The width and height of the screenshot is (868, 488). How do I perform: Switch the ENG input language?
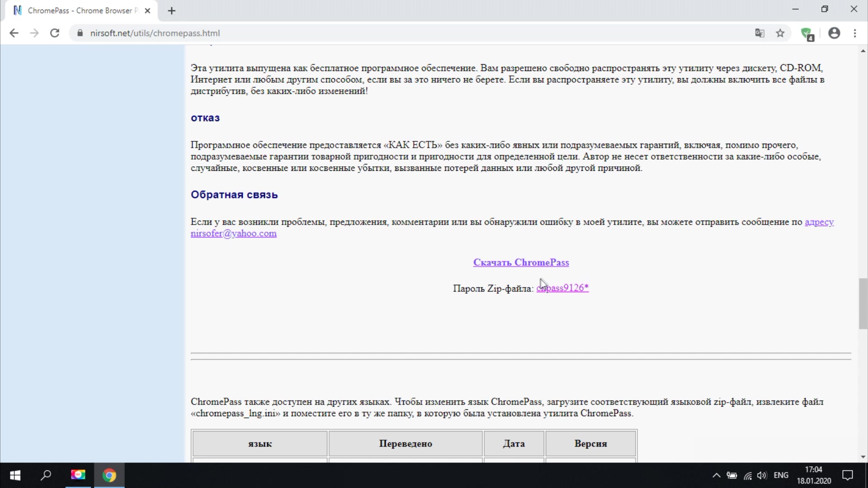[781, 475]
